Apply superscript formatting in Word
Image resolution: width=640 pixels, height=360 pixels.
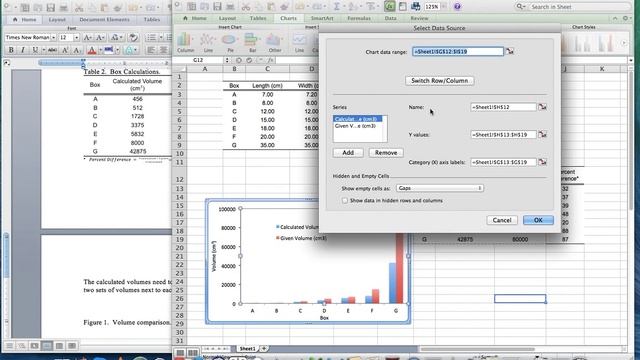point(64,50)
